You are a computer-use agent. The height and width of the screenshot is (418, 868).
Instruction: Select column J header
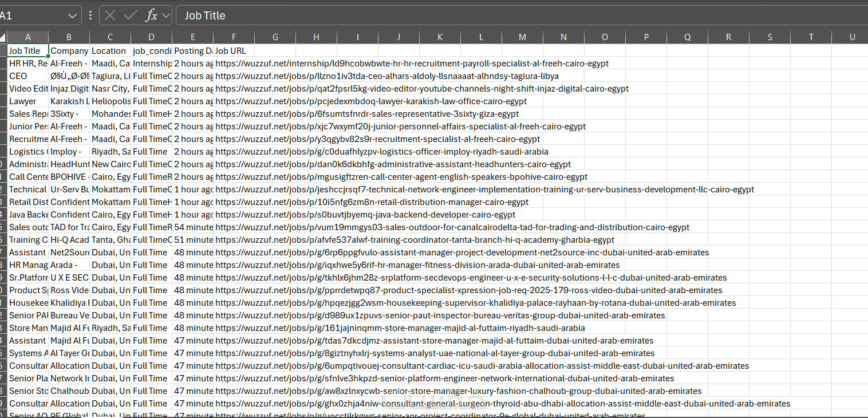[x=399, y=37]
